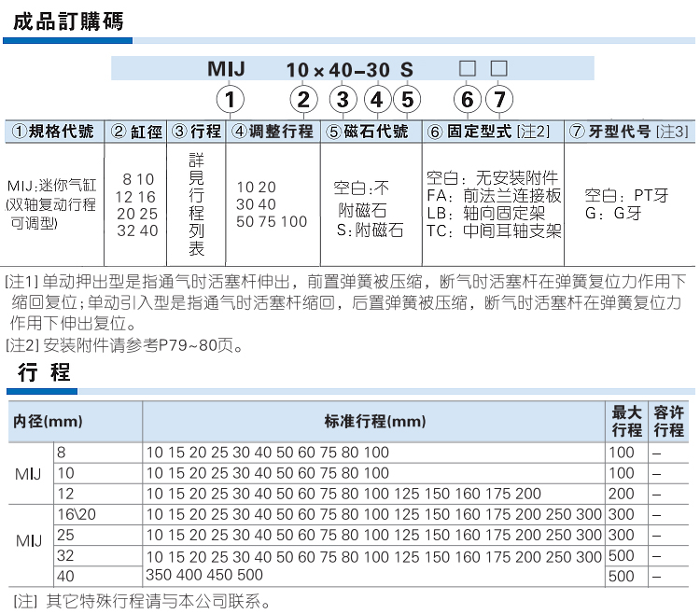
Task: Click circled number 2 below the order code
Action: click(301, 99)
